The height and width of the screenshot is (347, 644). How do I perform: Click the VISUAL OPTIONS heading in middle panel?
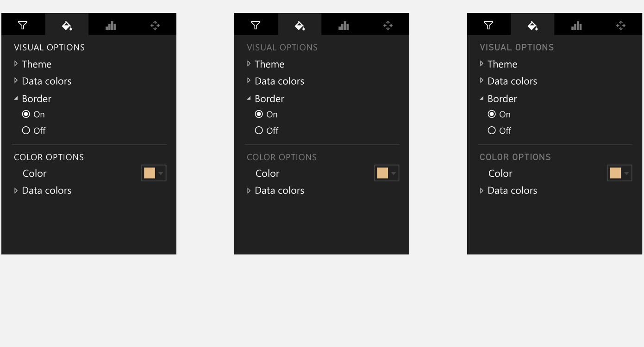[x=282, y=47]
